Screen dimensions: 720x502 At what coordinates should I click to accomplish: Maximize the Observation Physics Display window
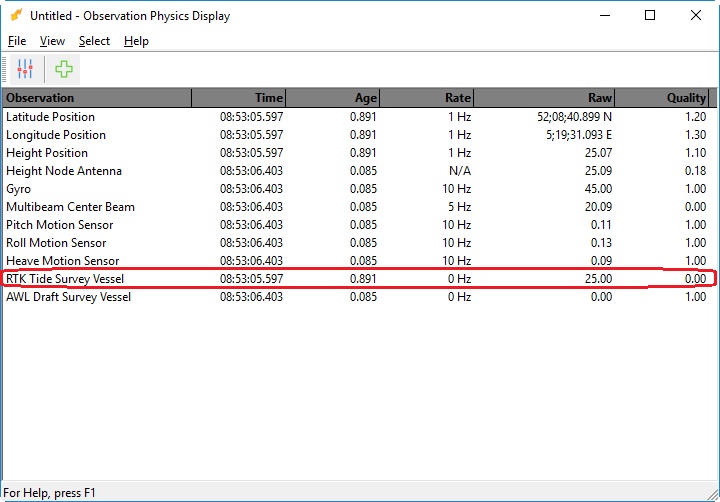(x=650, y=16)
